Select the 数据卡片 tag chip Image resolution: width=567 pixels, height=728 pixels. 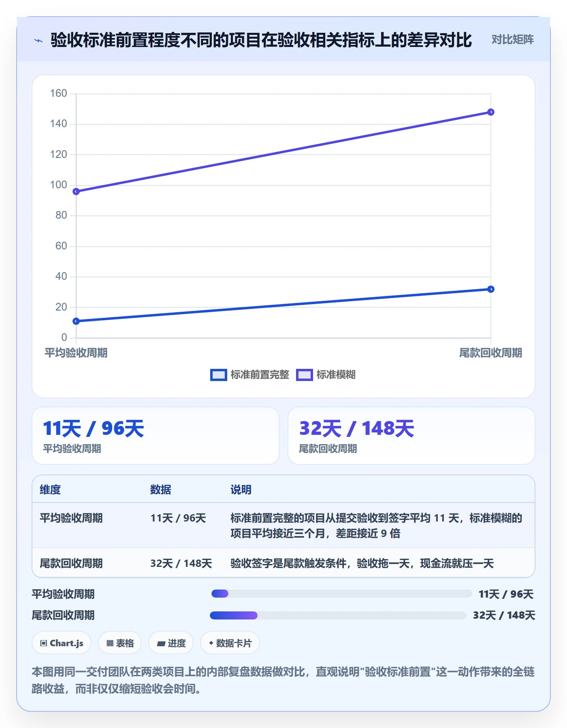(x=230, y=643)
